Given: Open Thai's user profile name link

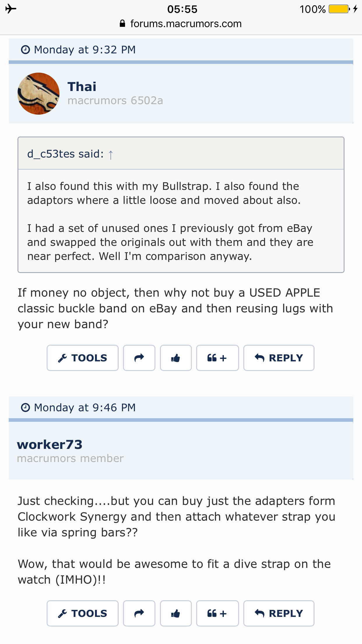Looking at the screenshot, I should pos(82,87).
